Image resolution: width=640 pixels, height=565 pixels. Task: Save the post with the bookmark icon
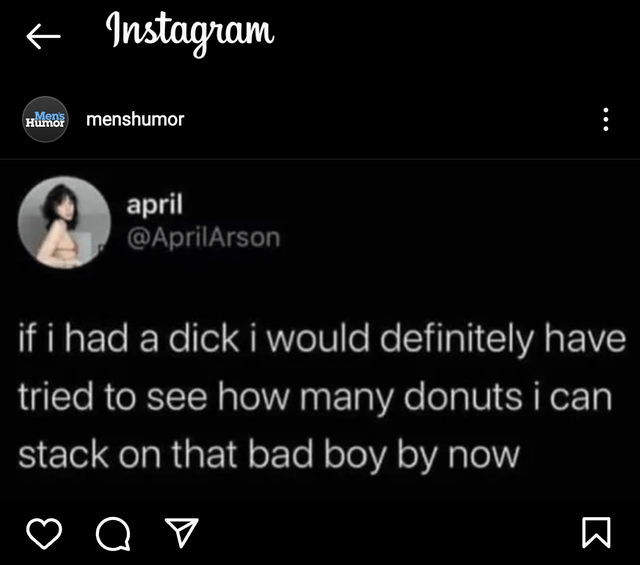596,533
